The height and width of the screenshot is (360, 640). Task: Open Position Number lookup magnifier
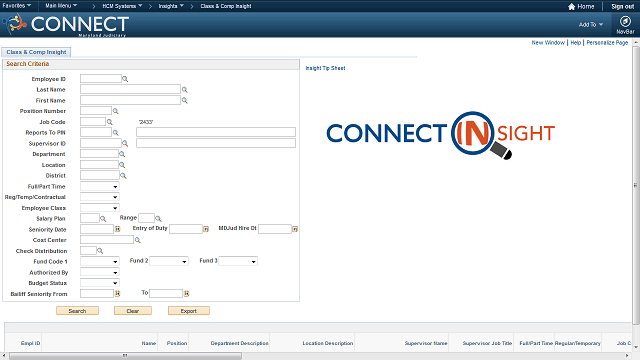[116, 111]
